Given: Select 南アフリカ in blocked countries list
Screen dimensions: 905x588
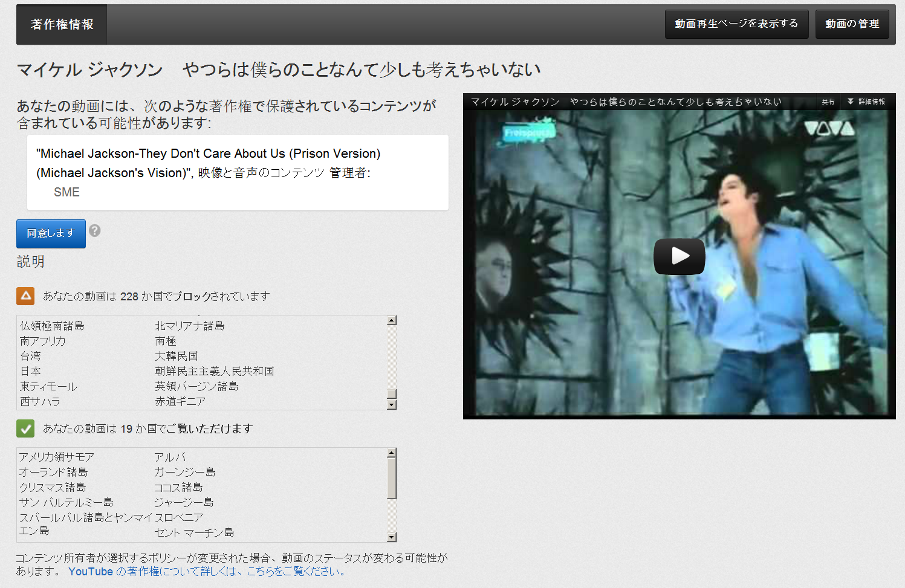Looking at the screenshot, I should [42, 341].
